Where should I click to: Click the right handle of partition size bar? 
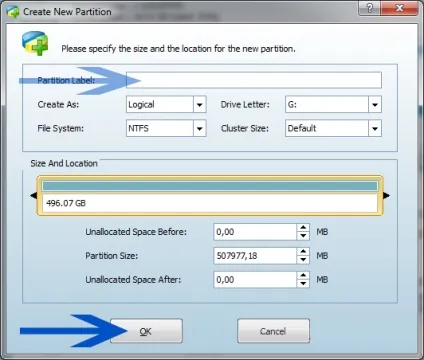[387, 195]
